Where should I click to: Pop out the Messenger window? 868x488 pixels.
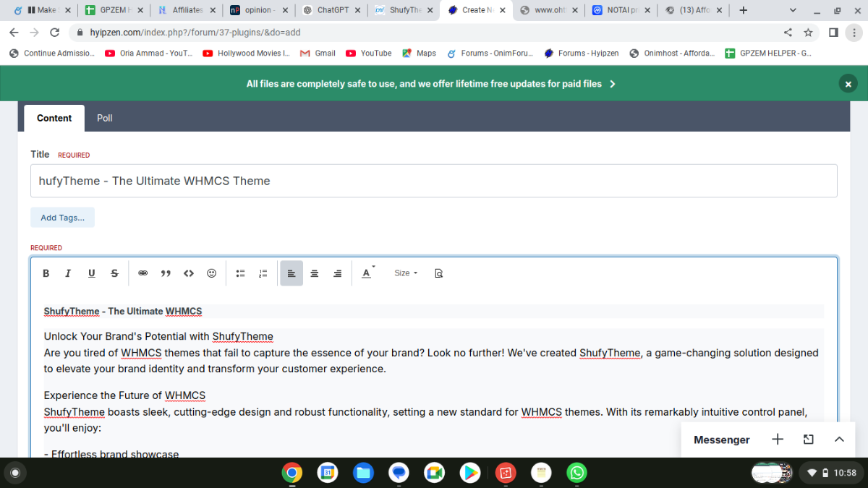click(x=808, y=440)
